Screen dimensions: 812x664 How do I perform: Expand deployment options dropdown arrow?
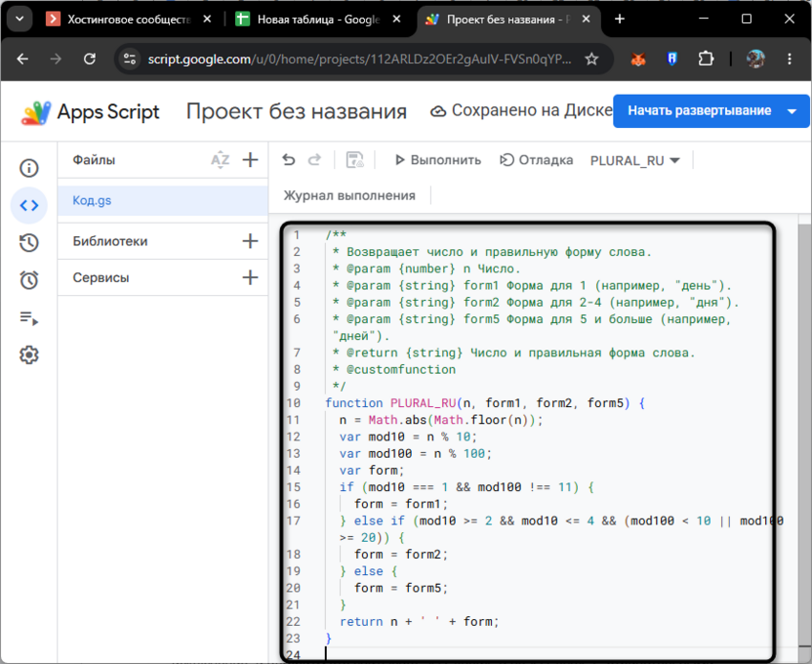pos(792,111)
